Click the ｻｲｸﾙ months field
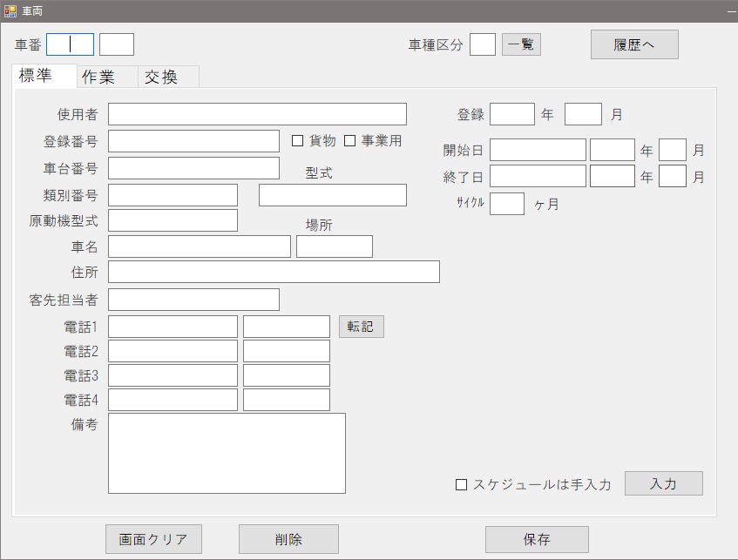The height and width of the screenshot is (560, 738). pyautogui.click(x=506, y=204)
